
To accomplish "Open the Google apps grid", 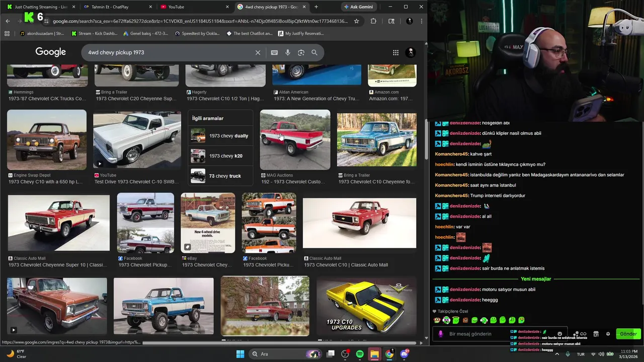I will (395, 52).
